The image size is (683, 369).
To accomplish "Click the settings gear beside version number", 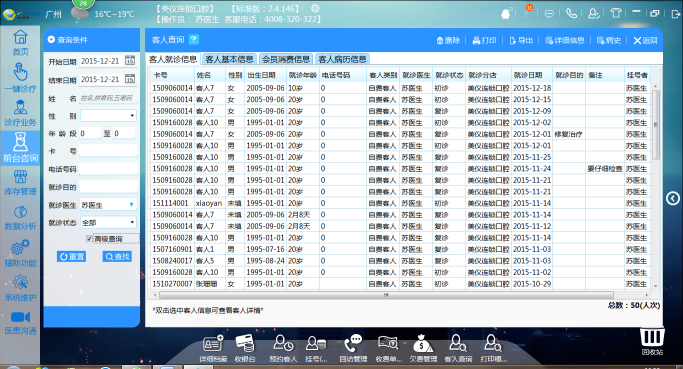I will [315, 8].
